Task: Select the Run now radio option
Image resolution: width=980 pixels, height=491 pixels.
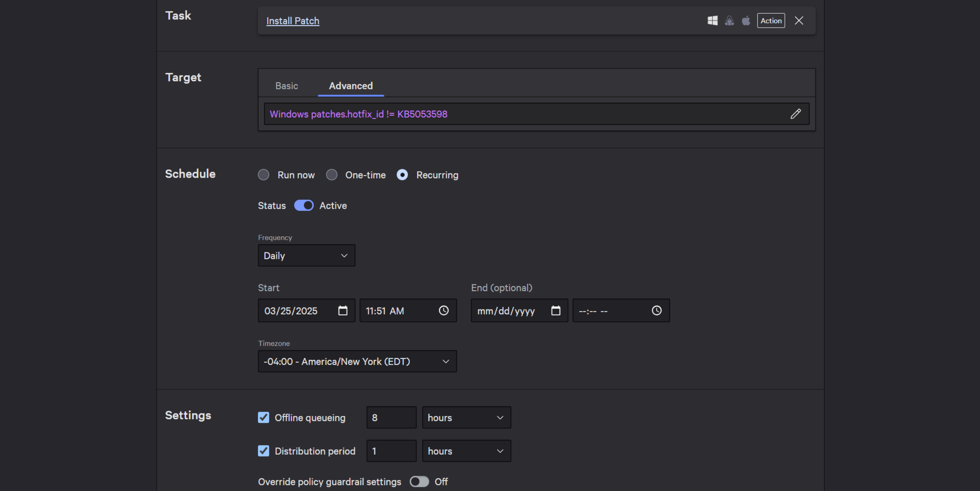Action: point(264,175)
